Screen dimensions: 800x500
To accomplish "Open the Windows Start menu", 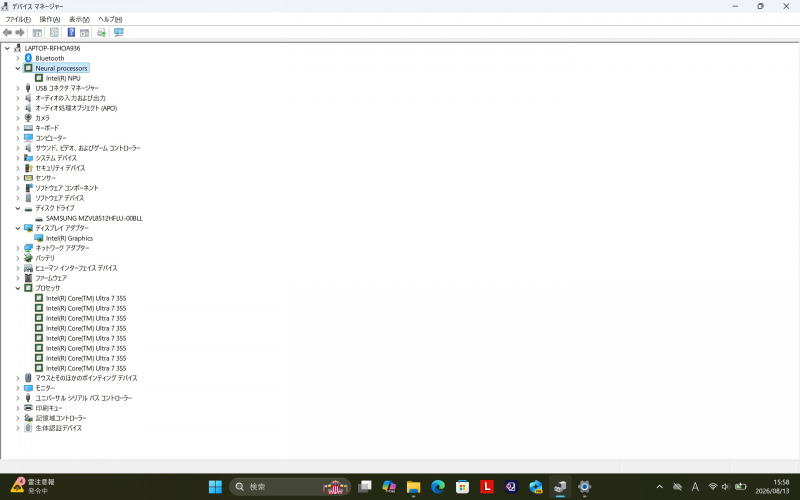I will coord(215,487).
